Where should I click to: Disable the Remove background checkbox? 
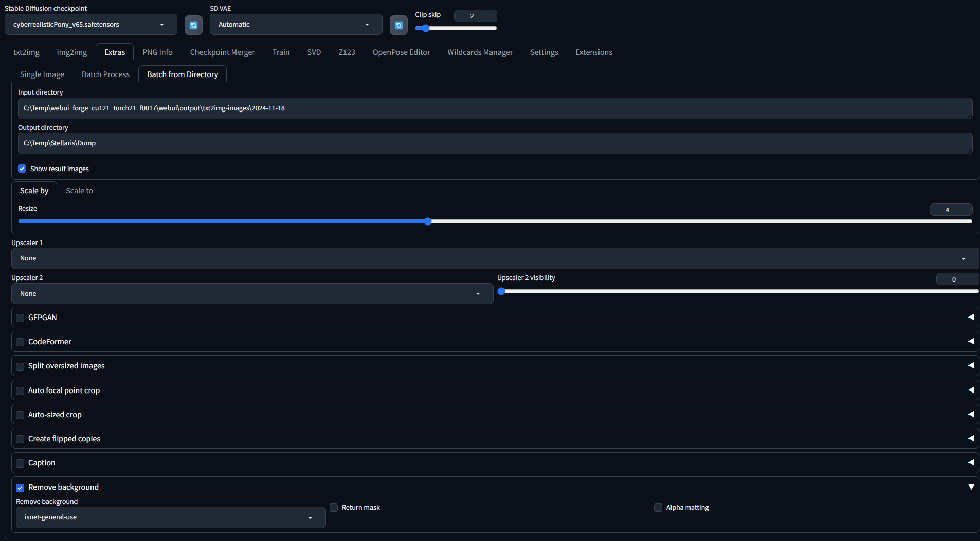point(20,488)
